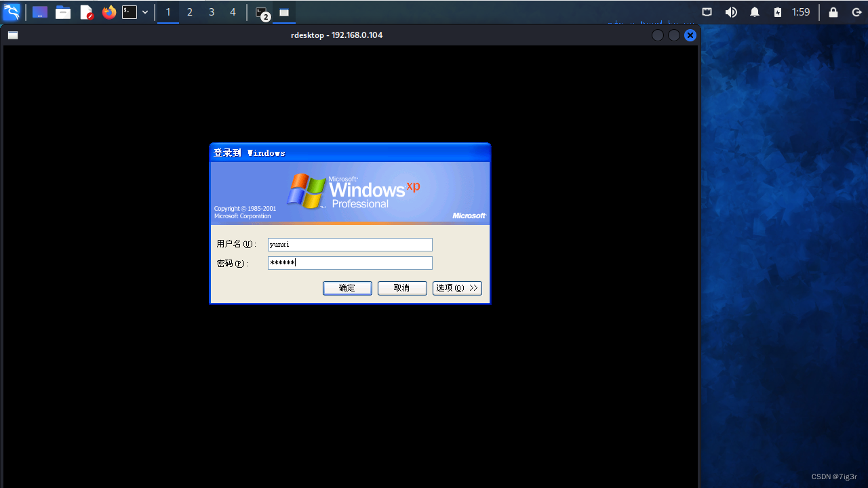
Task: Close the rdesktop window
Action: (x=690, y=35)
